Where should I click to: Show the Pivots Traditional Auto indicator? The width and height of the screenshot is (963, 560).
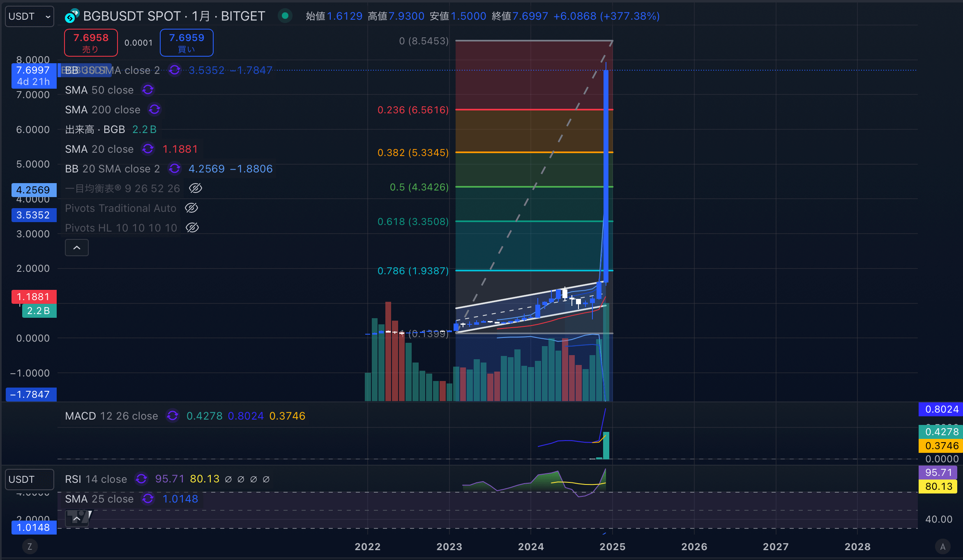[191, 208]
